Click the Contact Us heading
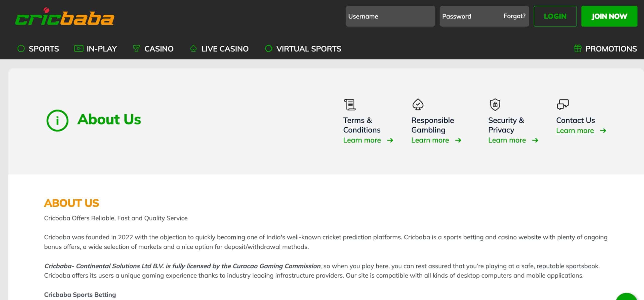This screenshot has height=300, width=644. pos(575,120)
